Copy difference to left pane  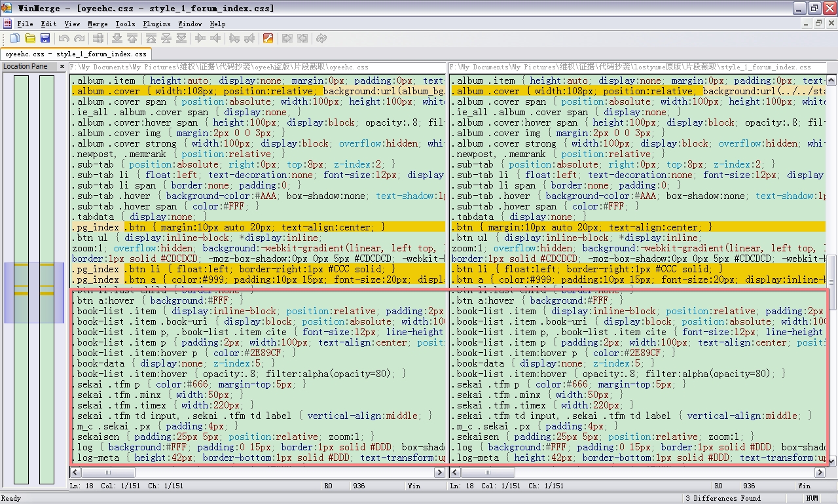point(216,39)
